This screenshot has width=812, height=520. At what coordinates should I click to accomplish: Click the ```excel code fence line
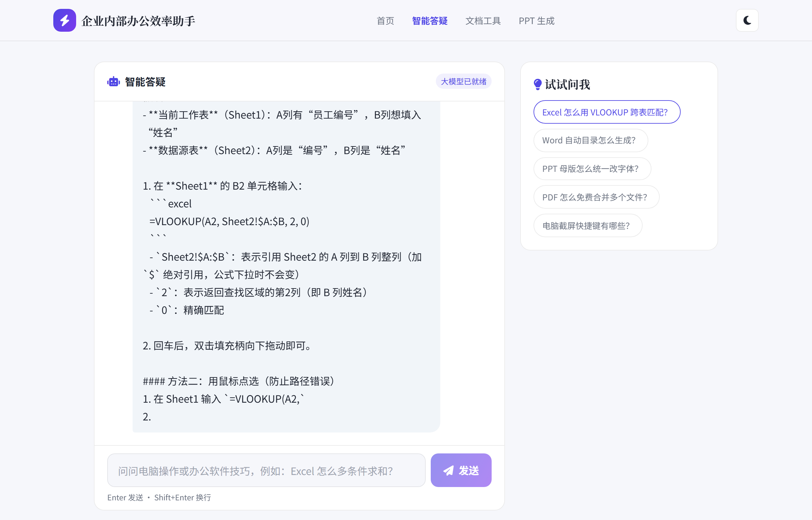[171, 204]
